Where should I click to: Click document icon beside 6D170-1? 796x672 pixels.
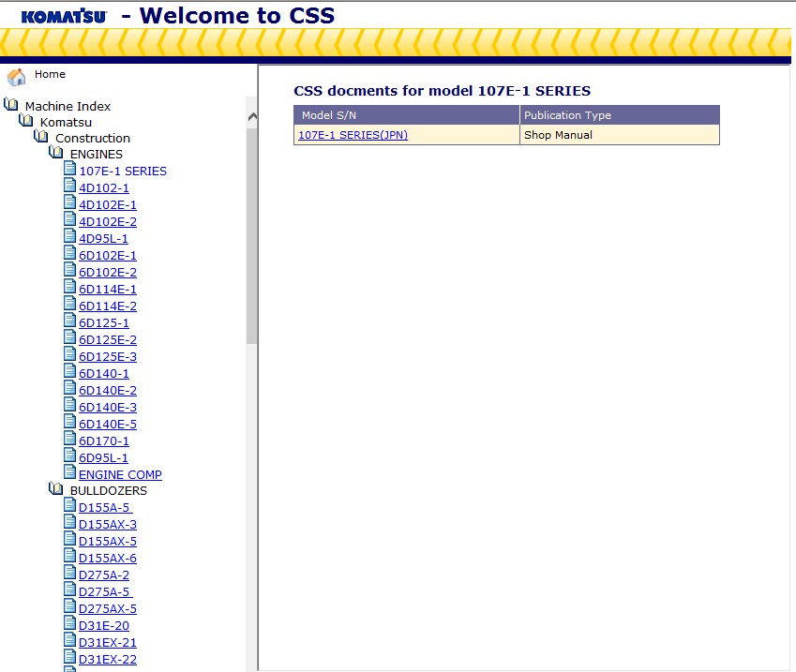(70, 438)
